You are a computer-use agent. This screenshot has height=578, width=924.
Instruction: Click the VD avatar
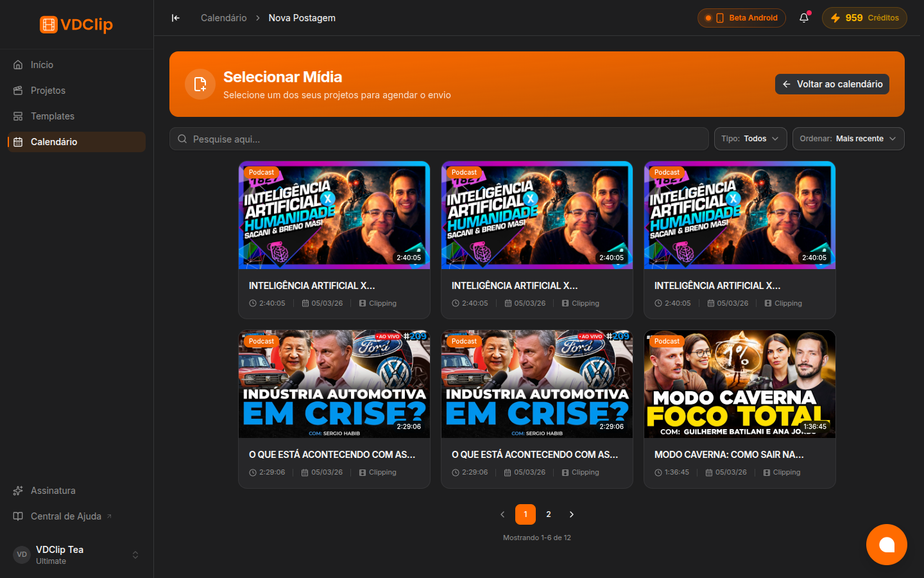point(22,555)
